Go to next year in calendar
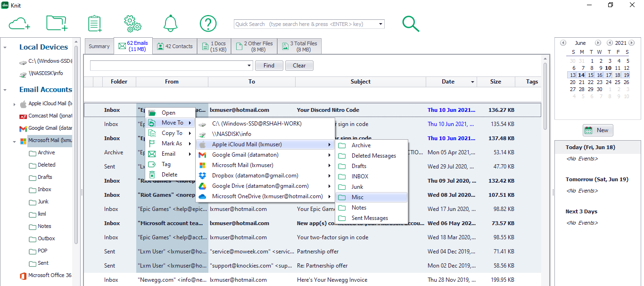The width and height of the screenshot is (644, 286). pos(631,43)
